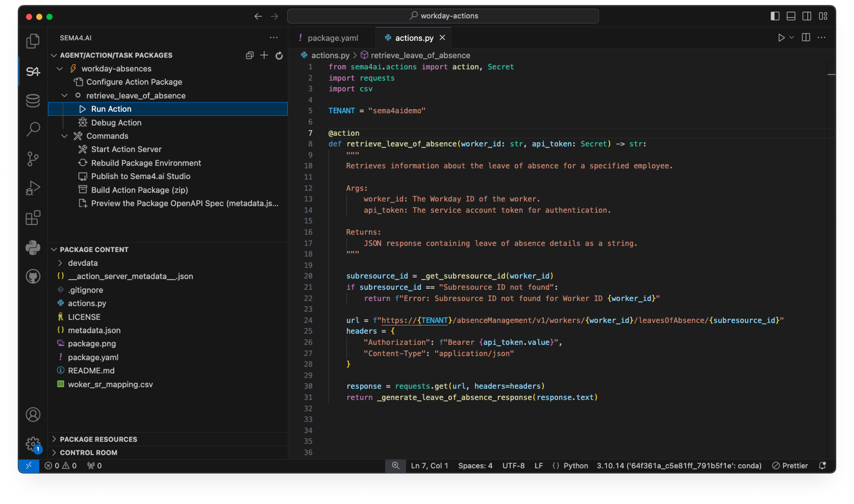
Task: Open the customize layout control
Action: point(823,16)
